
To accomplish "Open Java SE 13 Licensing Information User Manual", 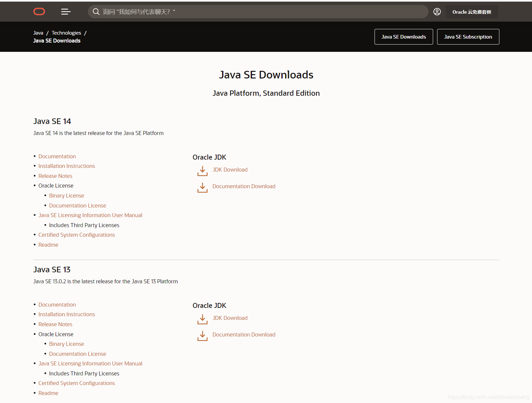I will point(90,363).
